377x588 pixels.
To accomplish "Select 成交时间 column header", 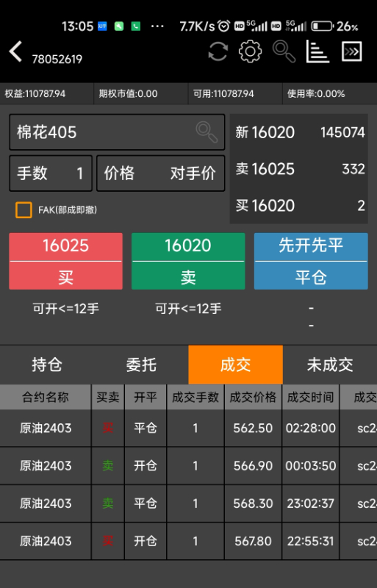I will tap(311, 397).
